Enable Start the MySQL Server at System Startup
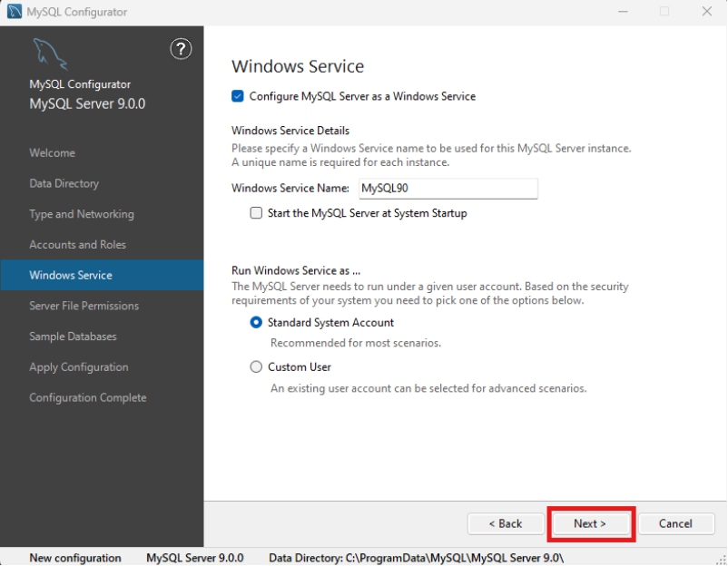This screenshot has height=566, width=728. (x=256, y=213)
